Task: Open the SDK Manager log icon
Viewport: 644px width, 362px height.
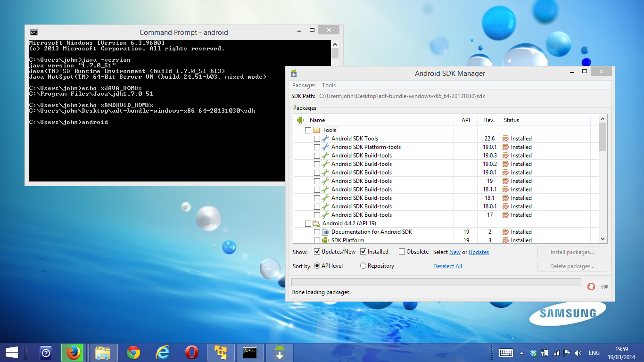Action: coord(604,287)
